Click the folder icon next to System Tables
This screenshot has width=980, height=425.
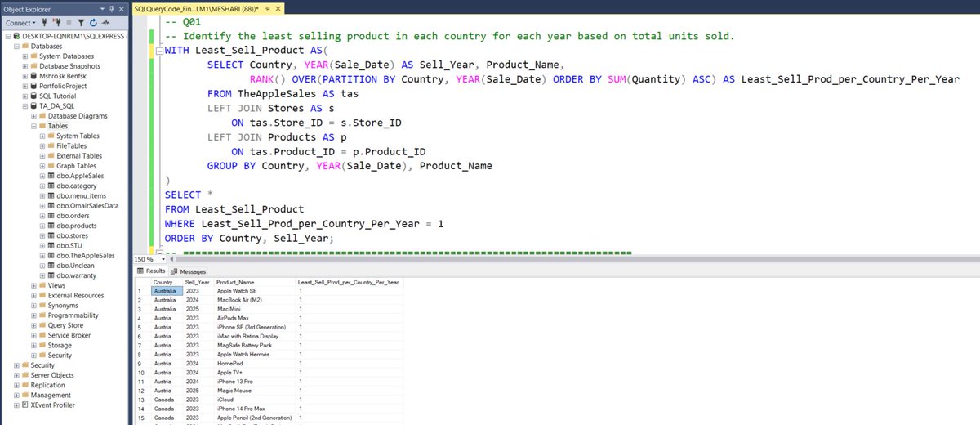[51, 136]
